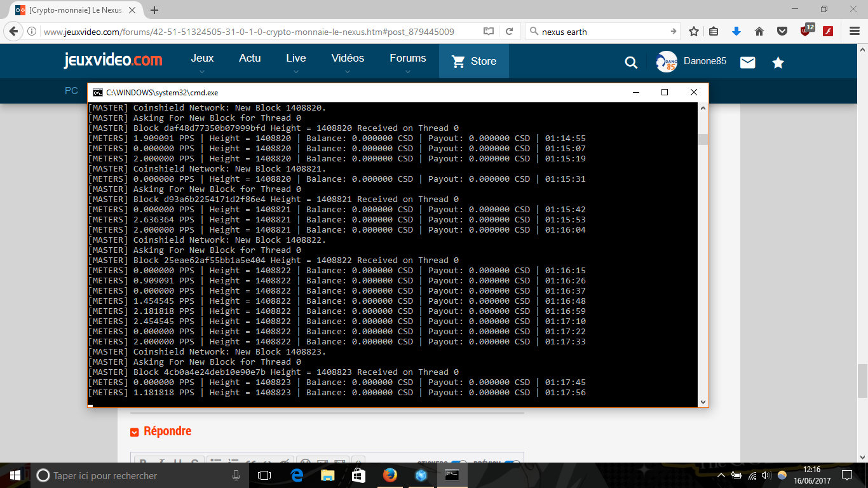Open the volume control in the system tray
Screen dimensions: 868x488
(766, 475)
